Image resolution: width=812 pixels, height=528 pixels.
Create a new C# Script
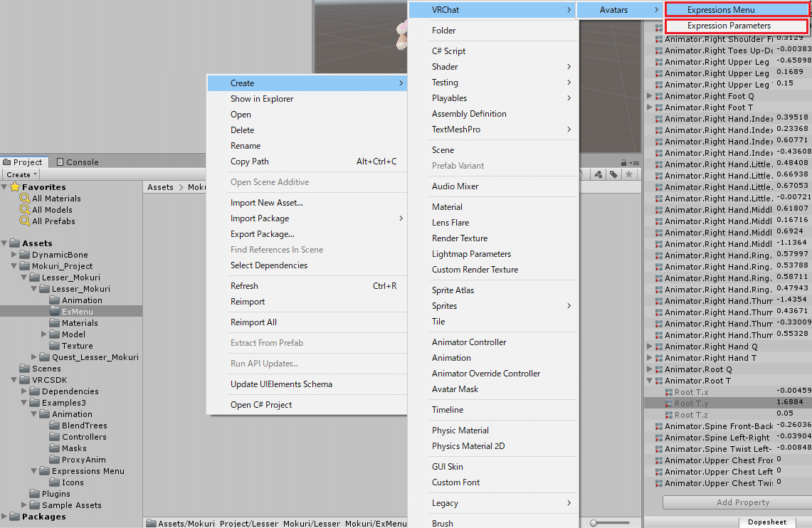coord(448,51)
